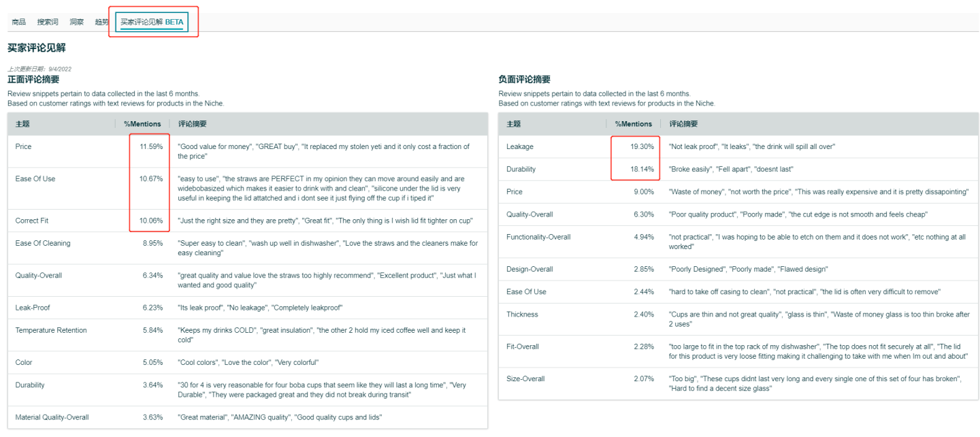Select the highlighted 买家评论见解 BETA tab

pos(152,22)
